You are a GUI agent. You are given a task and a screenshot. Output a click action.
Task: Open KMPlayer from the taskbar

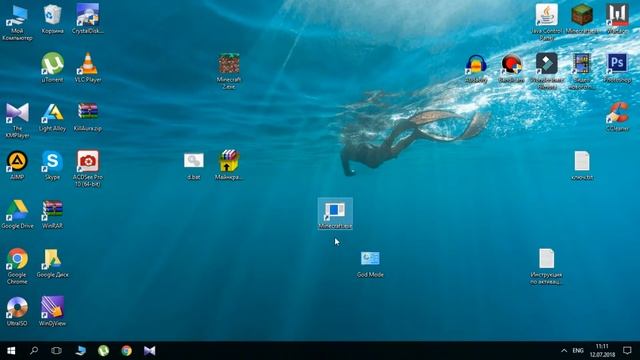(149, 351)
